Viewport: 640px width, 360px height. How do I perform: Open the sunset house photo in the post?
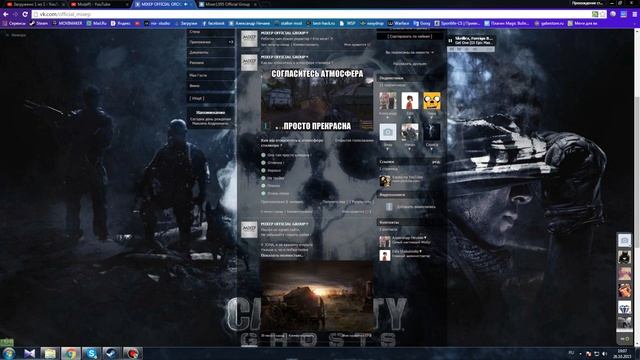(x=317, y=296)
